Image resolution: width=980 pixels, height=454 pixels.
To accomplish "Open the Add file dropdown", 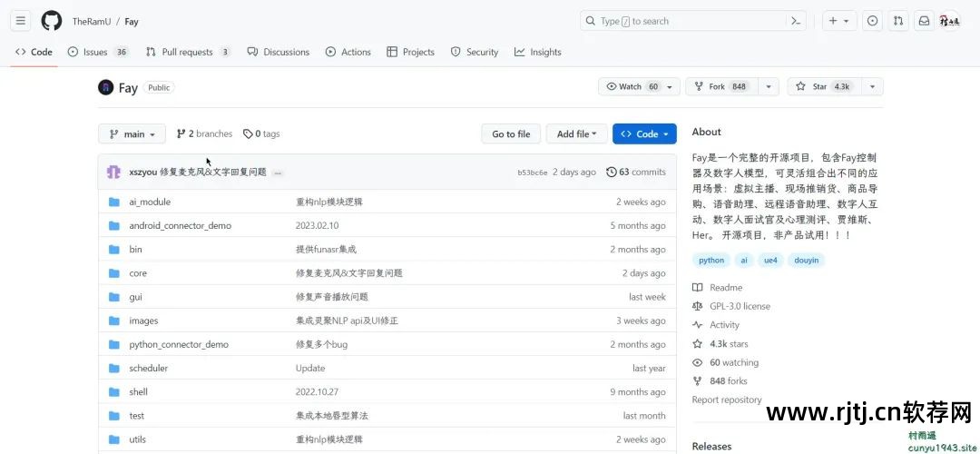I will [577, 133].
